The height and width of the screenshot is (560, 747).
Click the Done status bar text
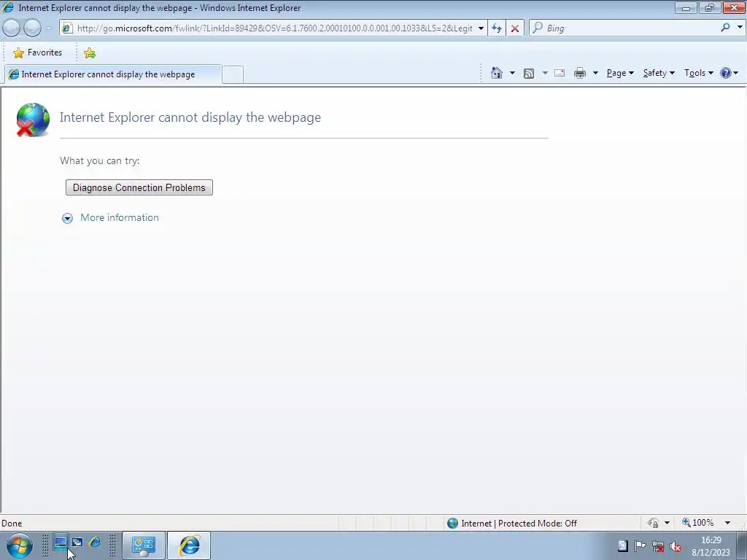[12, 524]
